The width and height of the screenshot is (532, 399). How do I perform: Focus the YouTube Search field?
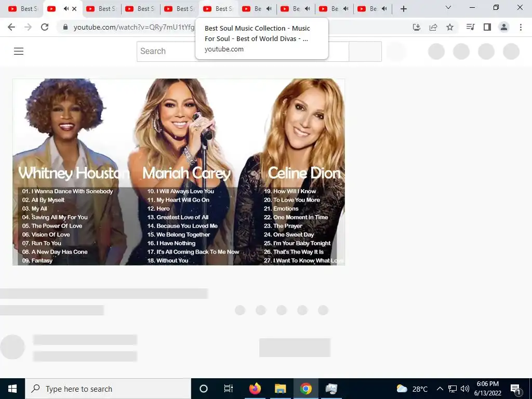[243, 51]
